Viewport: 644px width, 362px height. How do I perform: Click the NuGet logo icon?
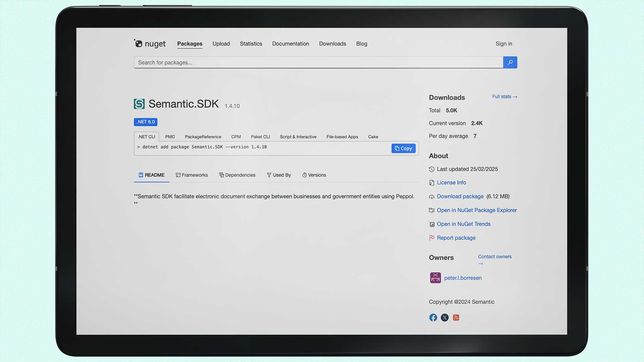click(138, 43)
